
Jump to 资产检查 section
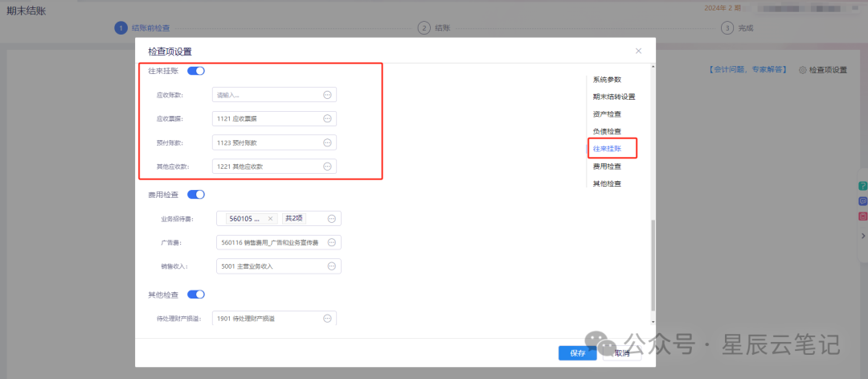pyautogui.click(x=608, y=114)
